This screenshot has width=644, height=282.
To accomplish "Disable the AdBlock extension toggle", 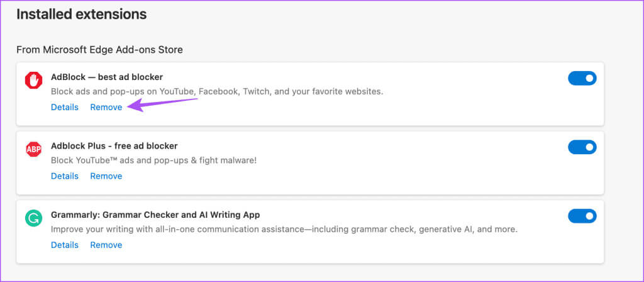I will click(x=582, y=78).
